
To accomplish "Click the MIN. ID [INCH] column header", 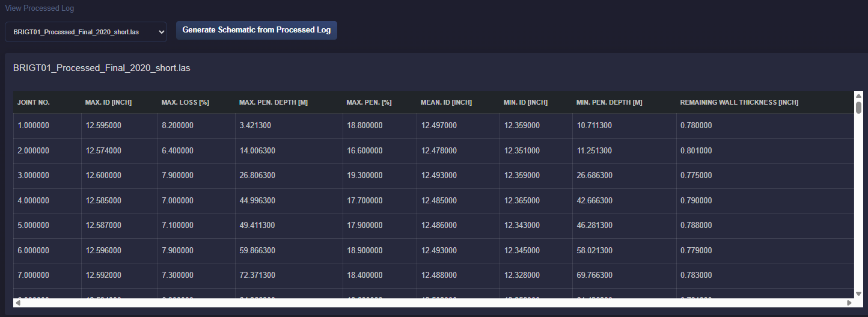I will (x=525, y=102).
